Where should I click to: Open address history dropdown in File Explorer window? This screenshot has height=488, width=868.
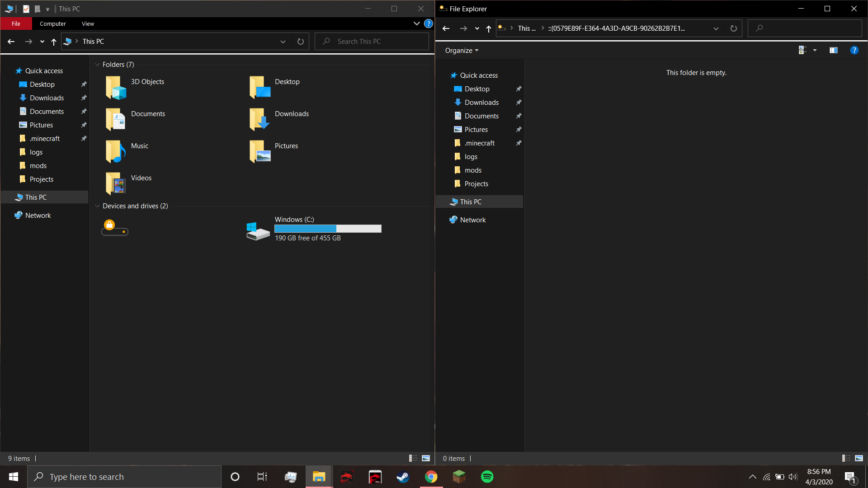(716, 28)
